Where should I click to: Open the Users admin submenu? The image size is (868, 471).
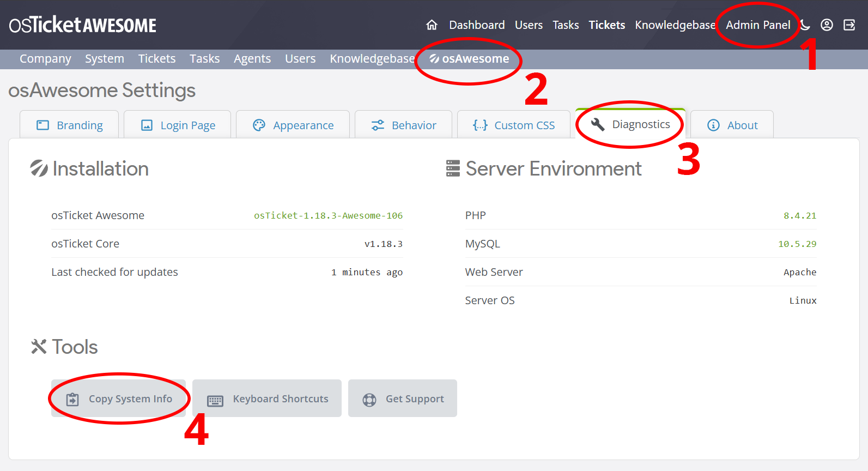tap(300, 59)
